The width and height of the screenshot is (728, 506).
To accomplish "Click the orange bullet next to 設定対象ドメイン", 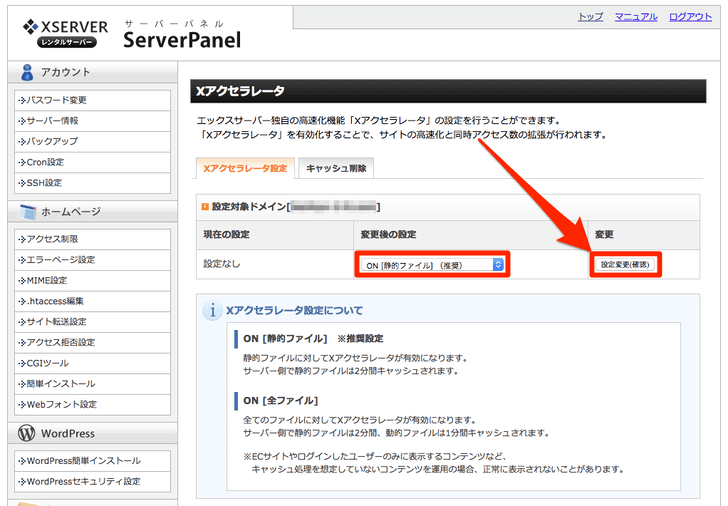I will point(205,207).
